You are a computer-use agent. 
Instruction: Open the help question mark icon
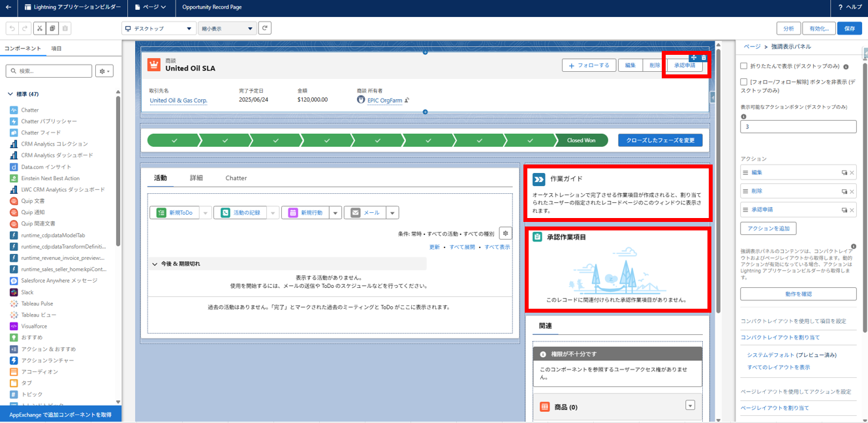(x=840, y=7)
